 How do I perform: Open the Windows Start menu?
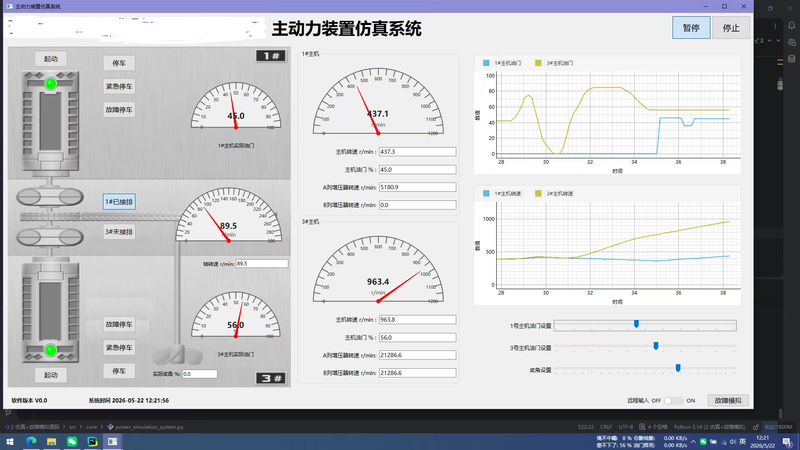(x=10, y=441)
